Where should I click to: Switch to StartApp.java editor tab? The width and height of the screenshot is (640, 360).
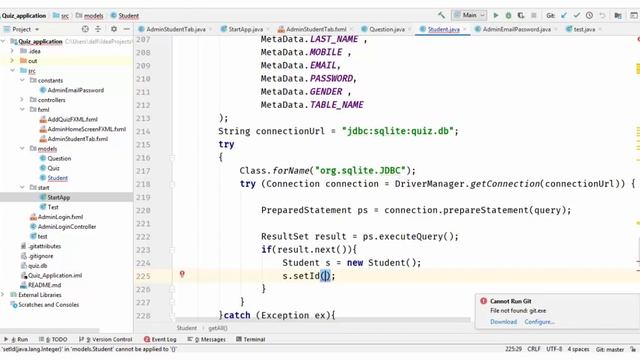click(245, 29)
